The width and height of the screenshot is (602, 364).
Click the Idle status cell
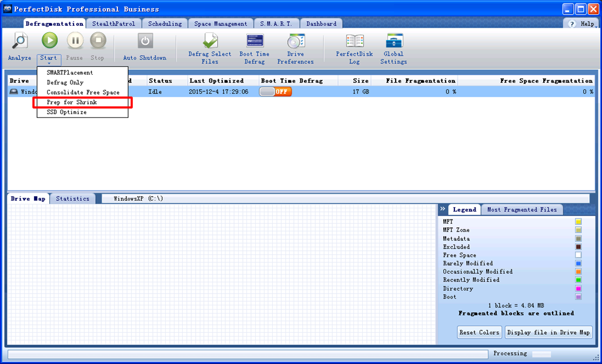coord(155,92)
